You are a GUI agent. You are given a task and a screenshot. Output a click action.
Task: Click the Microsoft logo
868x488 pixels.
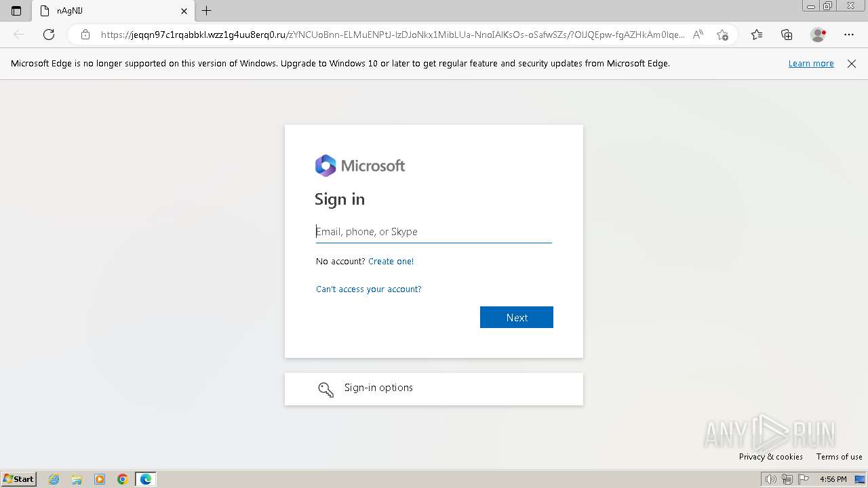tap(360, 165)
